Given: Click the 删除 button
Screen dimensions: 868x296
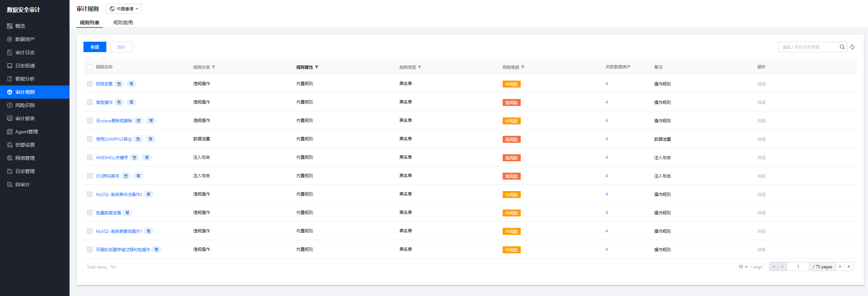Looking at the screenshot, I should click(x=121, y=47).
